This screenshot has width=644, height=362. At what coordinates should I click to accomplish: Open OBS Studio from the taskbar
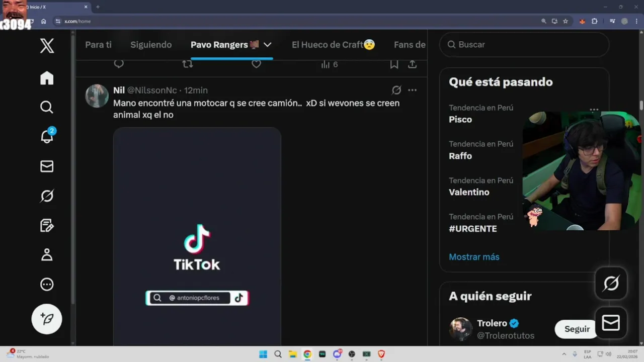coord(352,354)
